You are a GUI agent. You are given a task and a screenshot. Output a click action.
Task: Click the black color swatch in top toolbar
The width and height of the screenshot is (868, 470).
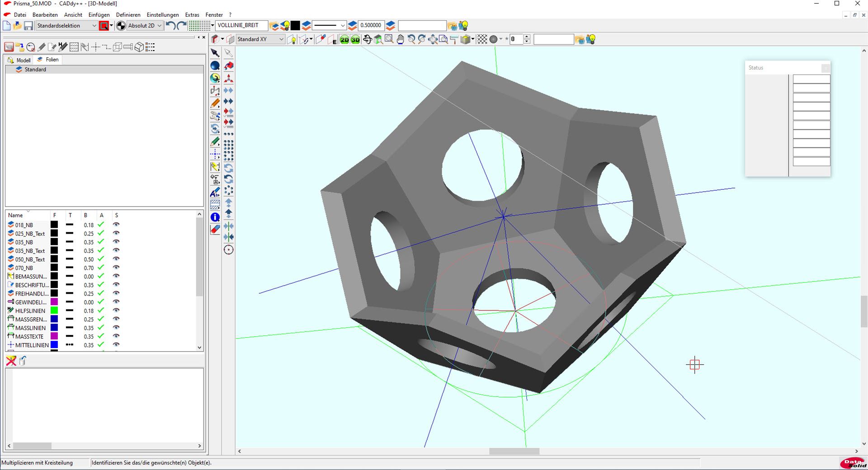[x=295, y=26]
